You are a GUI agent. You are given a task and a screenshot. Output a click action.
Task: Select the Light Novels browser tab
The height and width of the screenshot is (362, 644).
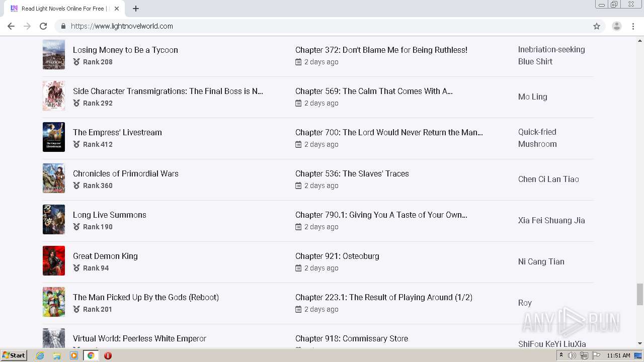coord(63,9)
